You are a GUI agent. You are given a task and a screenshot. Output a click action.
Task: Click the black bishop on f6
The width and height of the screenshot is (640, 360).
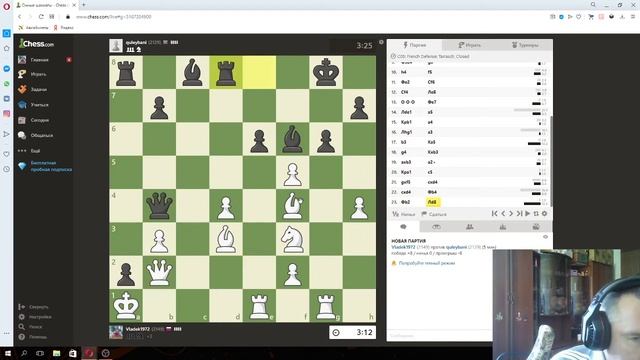point(292,139)
